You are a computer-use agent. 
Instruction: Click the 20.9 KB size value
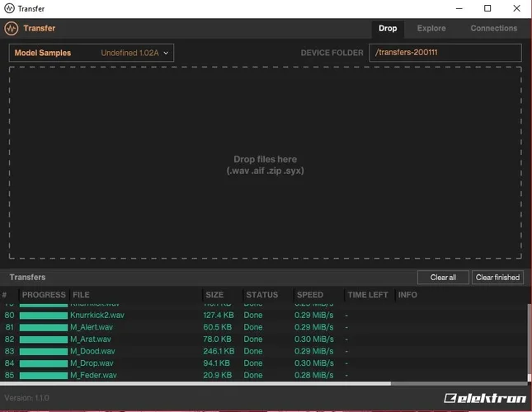[x=218, y=376]
